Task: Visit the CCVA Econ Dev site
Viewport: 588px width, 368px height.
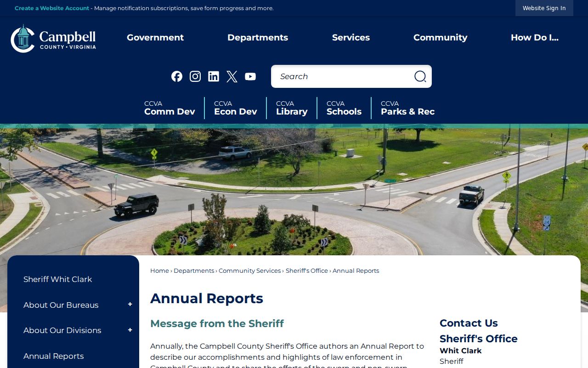Action: coord(235,108)
